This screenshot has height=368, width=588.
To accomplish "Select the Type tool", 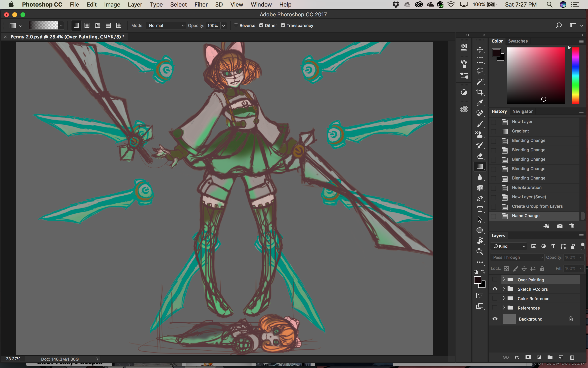I will [x=480, y=209].
